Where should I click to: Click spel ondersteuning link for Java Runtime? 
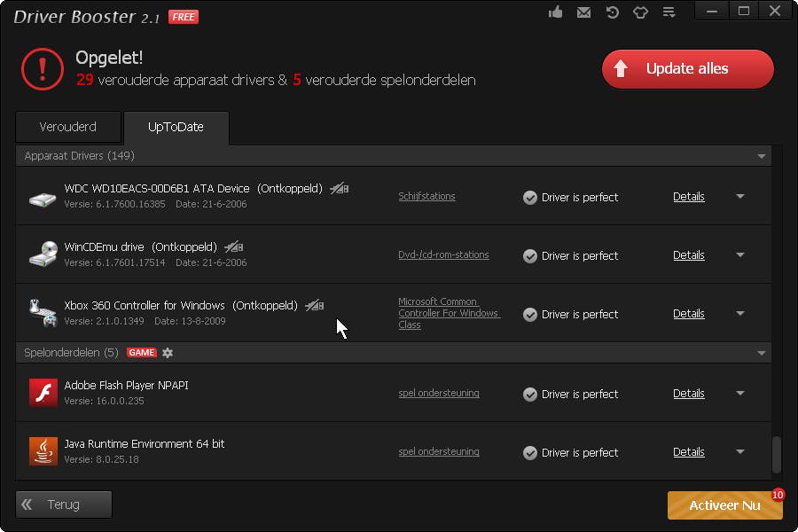click(x=439, y=451)
